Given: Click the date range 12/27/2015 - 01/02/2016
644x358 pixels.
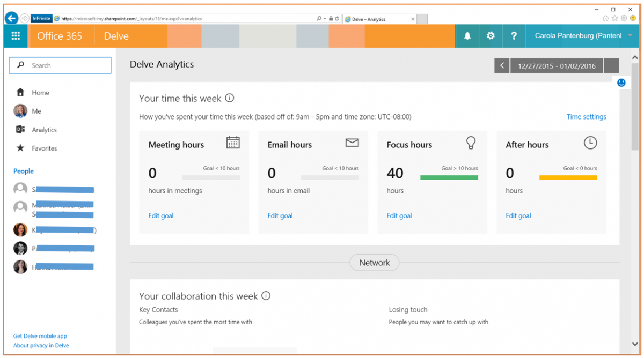Looking at the screenshot, I should pyautogui.click(x=557, y=66).
